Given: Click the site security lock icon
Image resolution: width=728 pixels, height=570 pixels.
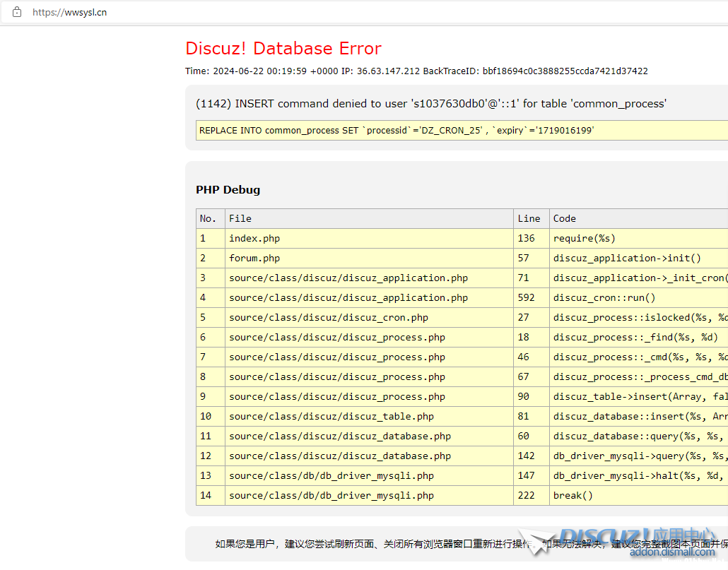Looking at the screenshot, I should 17,12.
